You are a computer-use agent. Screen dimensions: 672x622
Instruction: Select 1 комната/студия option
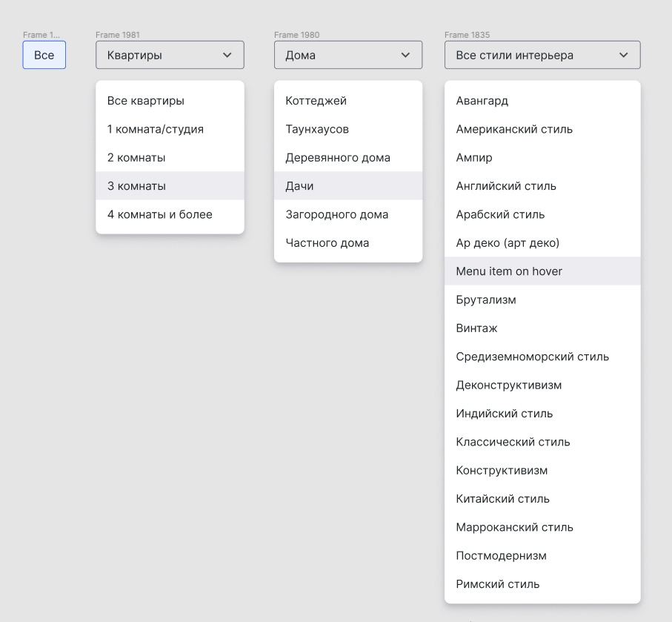(x=170, y=129)
